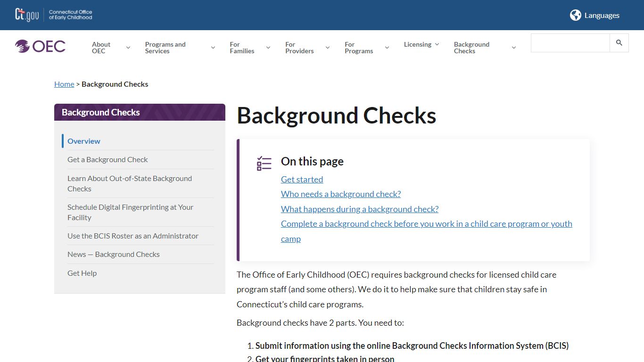The height and width of the screenshot is (362, 644).
Task: Open Use the BCIS Roster as an Administrator
Action: [133, 236]
